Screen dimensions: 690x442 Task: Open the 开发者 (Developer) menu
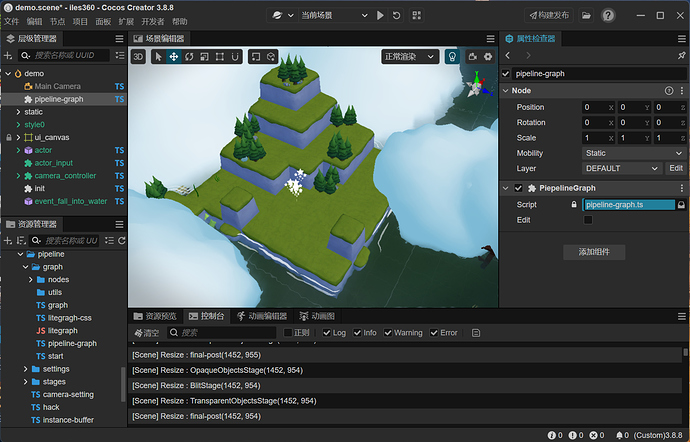153,22
